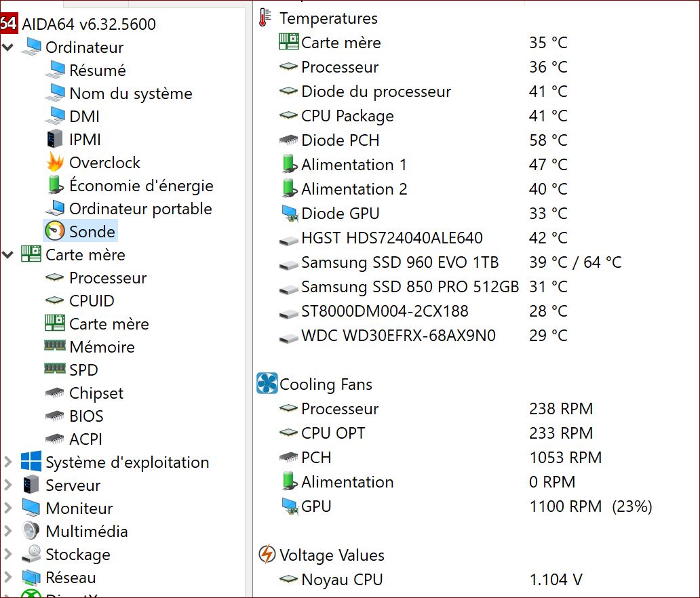Select Samsung SSD 850 PRO 512GB row
Viewport: 700px width, 598px height.
423,287
